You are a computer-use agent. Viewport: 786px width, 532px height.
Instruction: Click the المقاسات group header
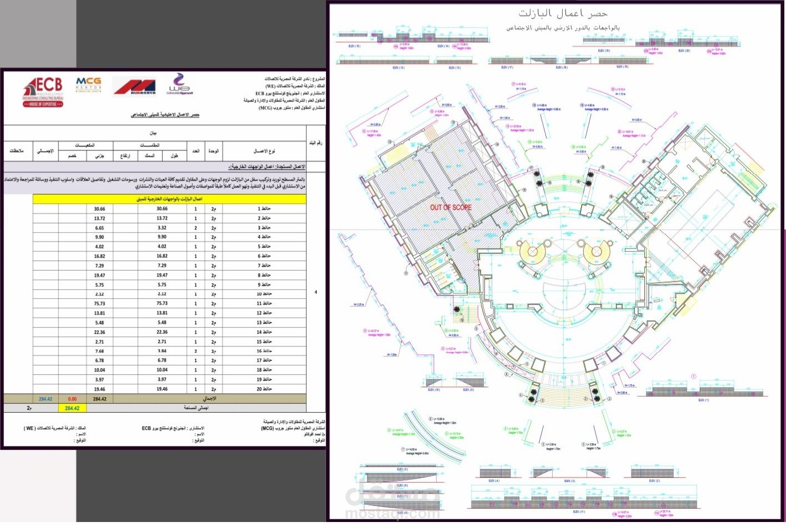pyautogui.click(x=150, y=145)
